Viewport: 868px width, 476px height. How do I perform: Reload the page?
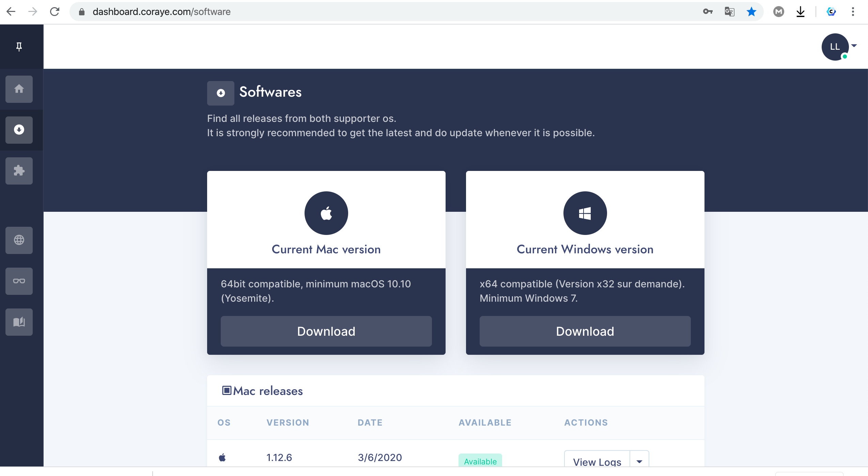click(x=55, y=12)
